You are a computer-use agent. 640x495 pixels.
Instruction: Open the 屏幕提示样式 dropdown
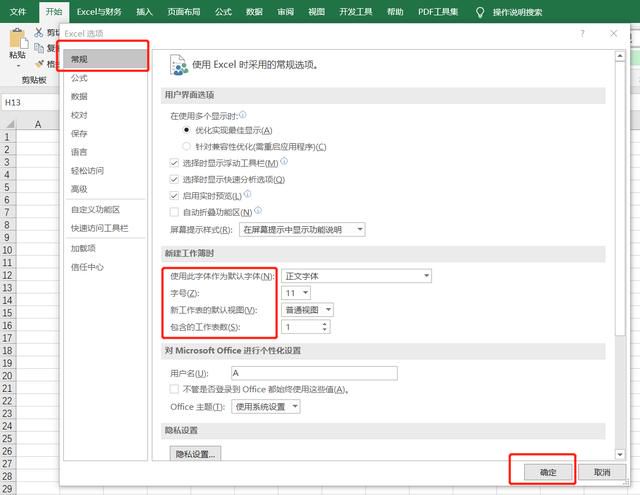click(302, 230)
